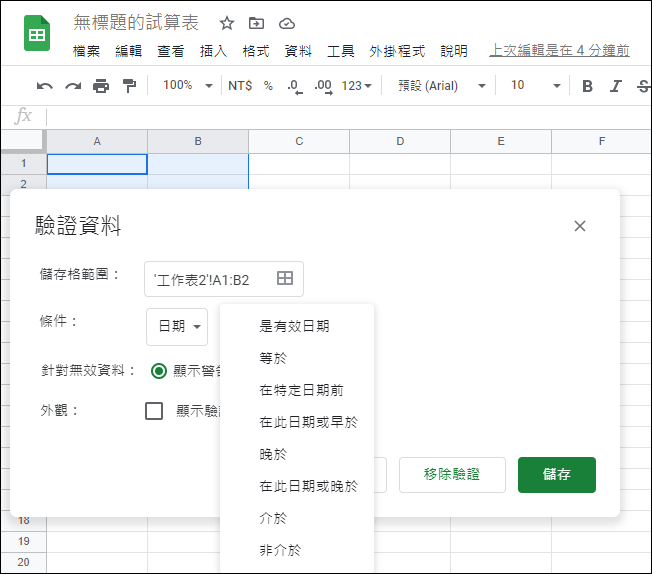This screenshot has width=652, height=574.
Task: Choose 等於 from the list
Action: (297, 358)
